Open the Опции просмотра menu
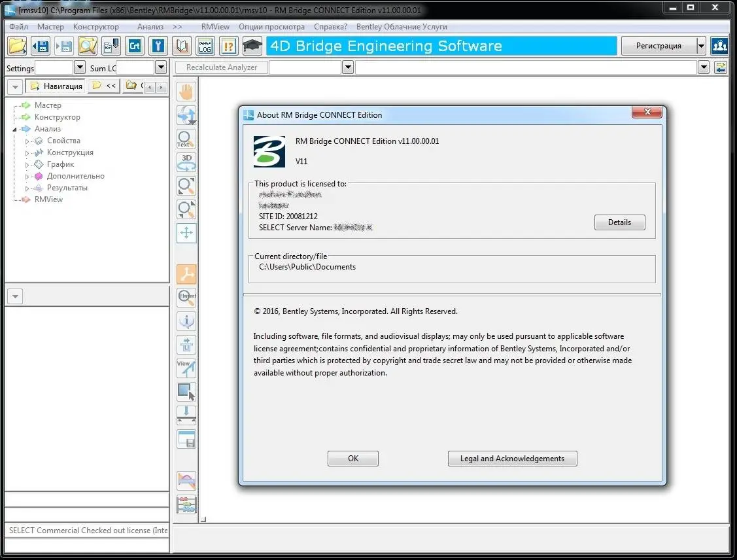 click(x=271, y=27)
